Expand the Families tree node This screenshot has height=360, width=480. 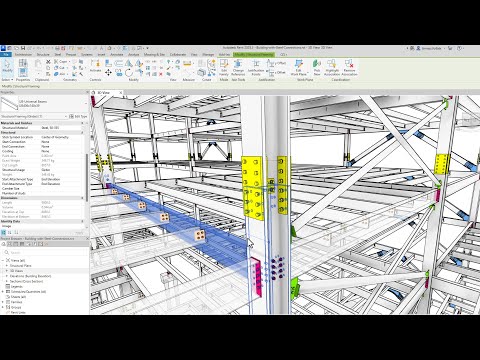(3, 302)
